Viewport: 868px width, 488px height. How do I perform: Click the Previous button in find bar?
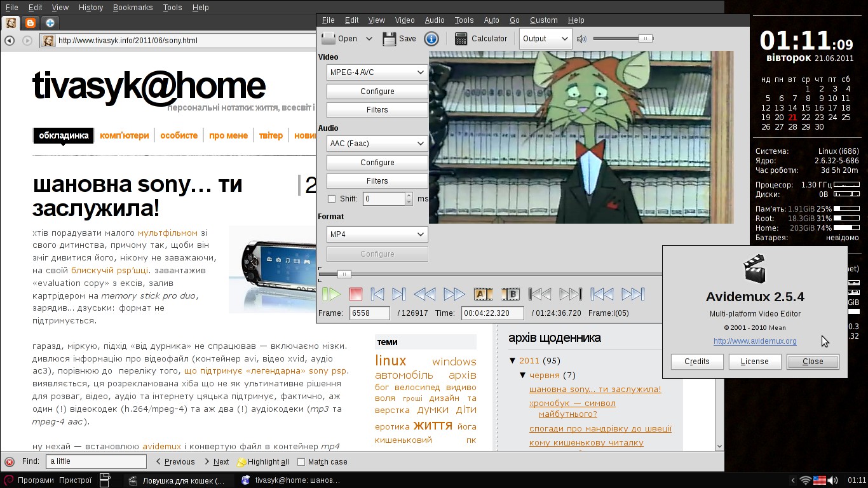point(175,462)
